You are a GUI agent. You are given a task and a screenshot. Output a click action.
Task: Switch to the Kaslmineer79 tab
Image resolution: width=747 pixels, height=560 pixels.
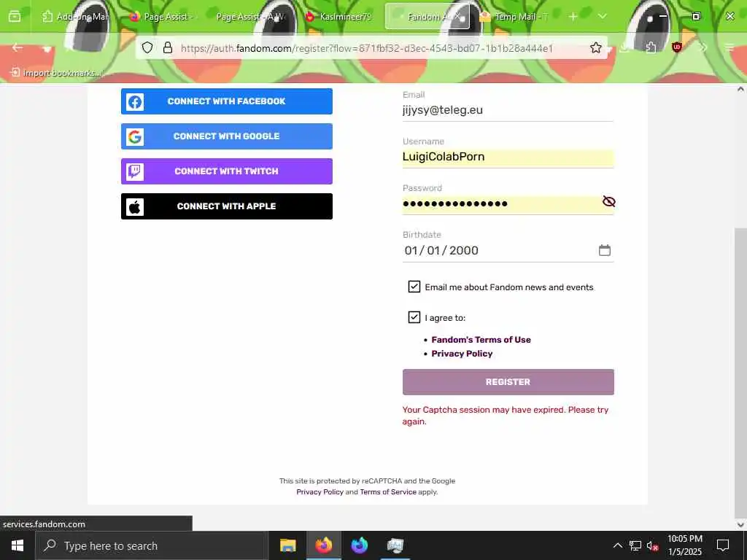coord(339,17)
